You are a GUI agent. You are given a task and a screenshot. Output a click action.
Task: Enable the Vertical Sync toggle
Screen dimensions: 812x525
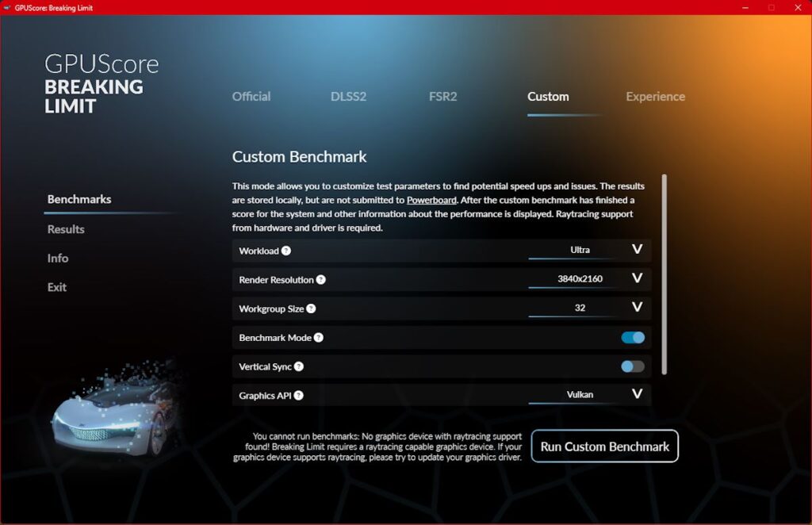pos(633,366)
